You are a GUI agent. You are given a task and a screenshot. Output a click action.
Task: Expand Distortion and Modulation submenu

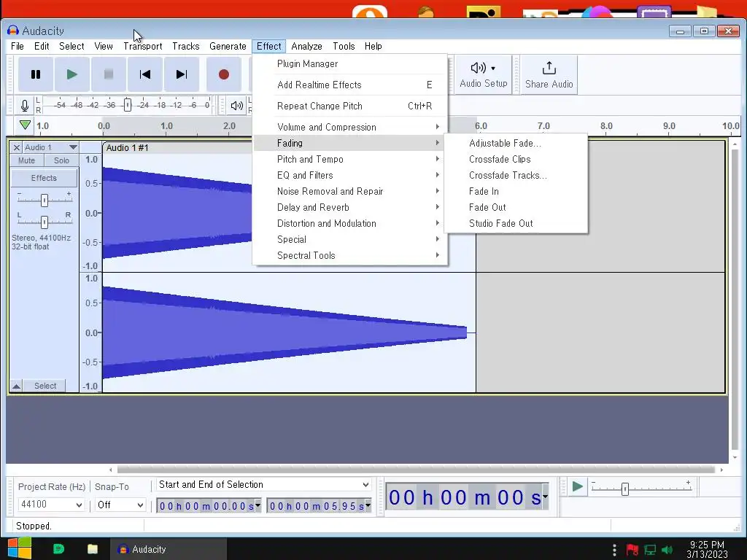pyautogui.click(x=350, y=223)
